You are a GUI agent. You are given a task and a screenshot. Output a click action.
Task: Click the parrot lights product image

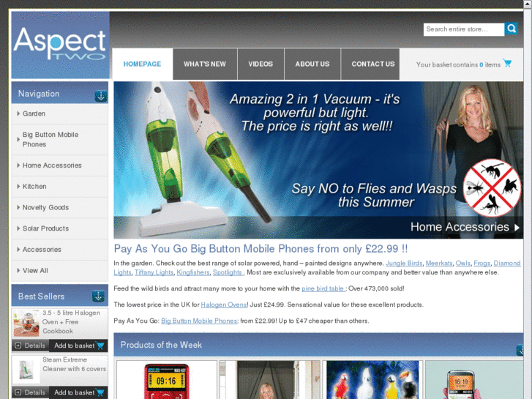click(x=372, y=380)
